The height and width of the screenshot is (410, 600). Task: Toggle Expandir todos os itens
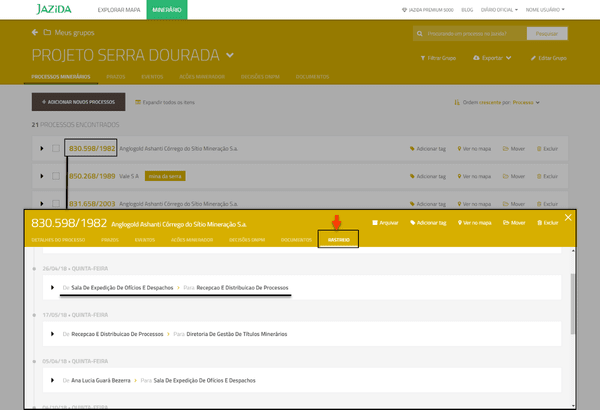click(x=137, y=101)
